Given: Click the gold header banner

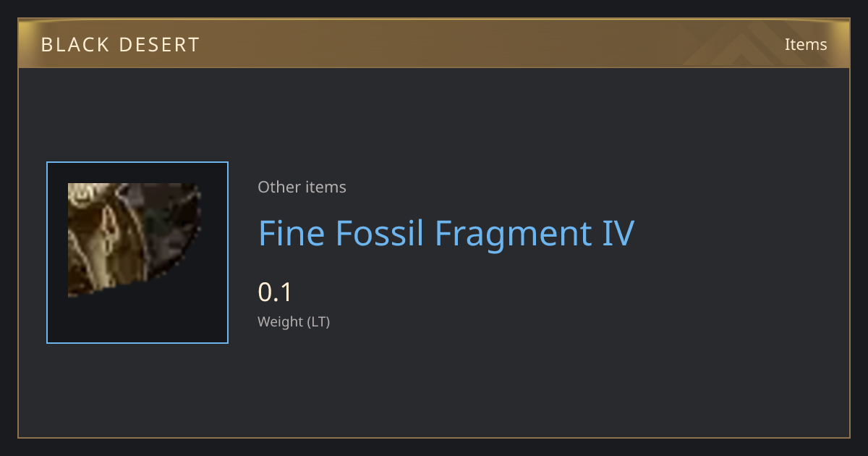Looking at the screenshot, I should click(x=434, y=44).
